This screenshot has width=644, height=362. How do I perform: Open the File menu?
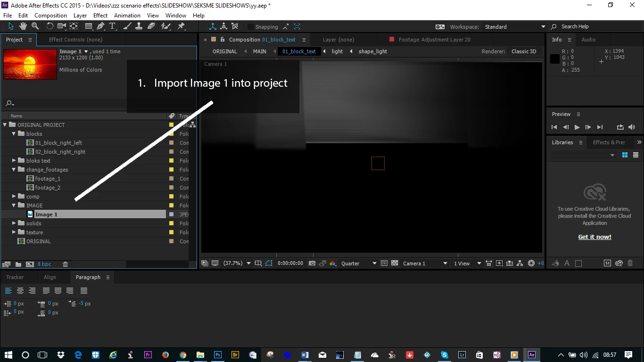click(8, 15)
